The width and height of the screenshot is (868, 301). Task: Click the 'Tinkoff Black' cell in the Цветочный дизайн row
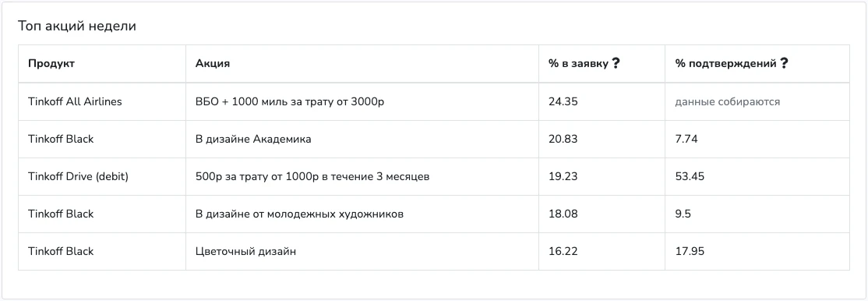pyautogui.click(x=102, y=252)
